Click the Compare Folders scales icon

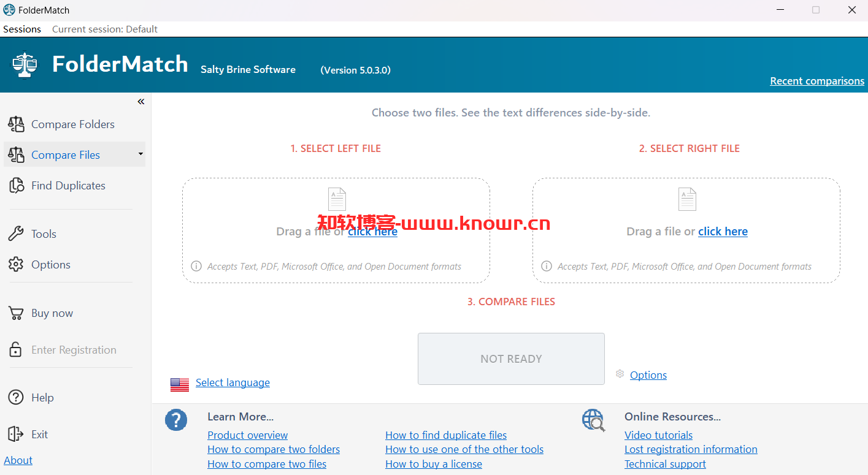[16, 124]
